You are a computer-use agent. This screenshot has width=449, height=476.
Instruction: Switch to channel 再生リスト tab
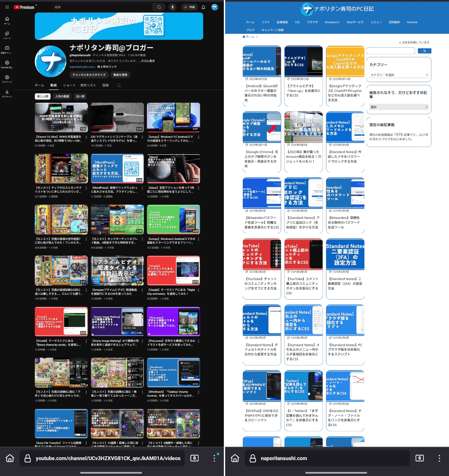[88, 85]
